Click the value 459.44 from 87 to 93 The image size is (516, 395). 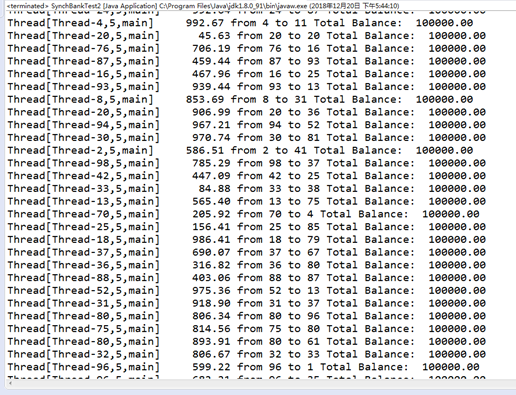211,61
